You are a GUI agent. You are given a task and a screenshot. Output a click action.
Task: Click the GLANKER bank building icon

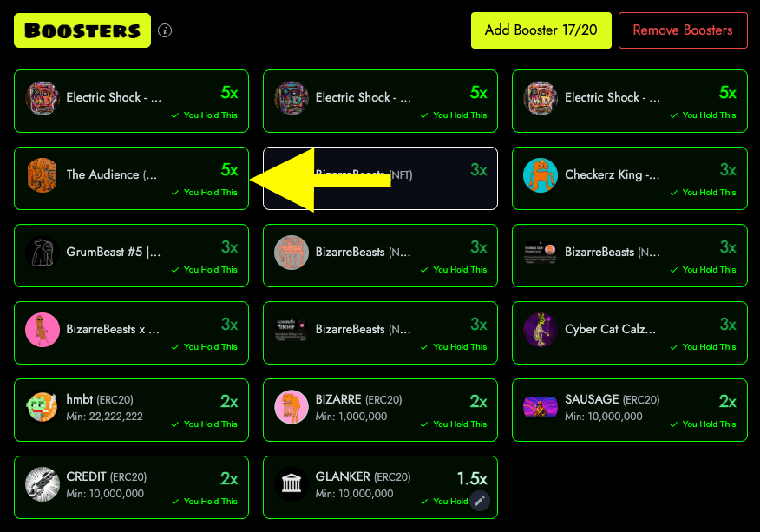(x=292, y=484)
